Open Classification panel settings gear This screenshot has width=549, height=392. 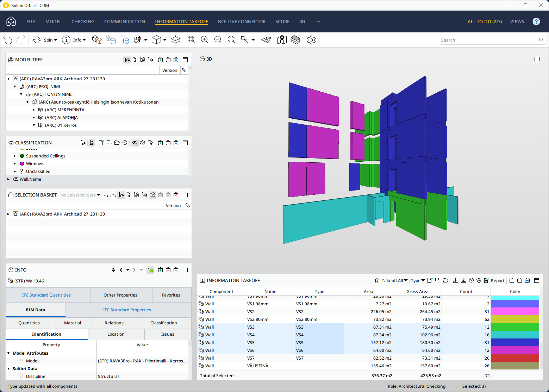click(143, 143)
